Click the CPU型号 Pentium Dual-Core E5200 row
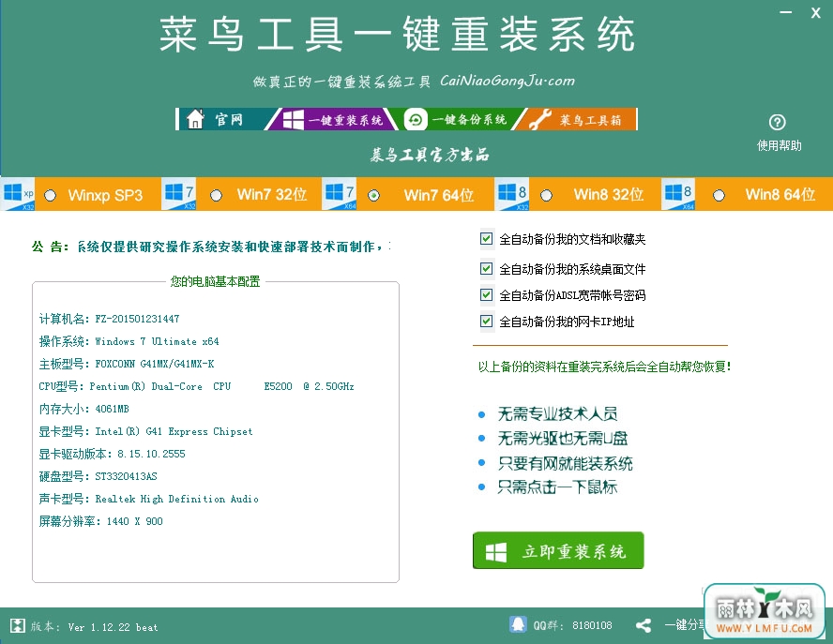Screen dimensions: 833x644 196,386
